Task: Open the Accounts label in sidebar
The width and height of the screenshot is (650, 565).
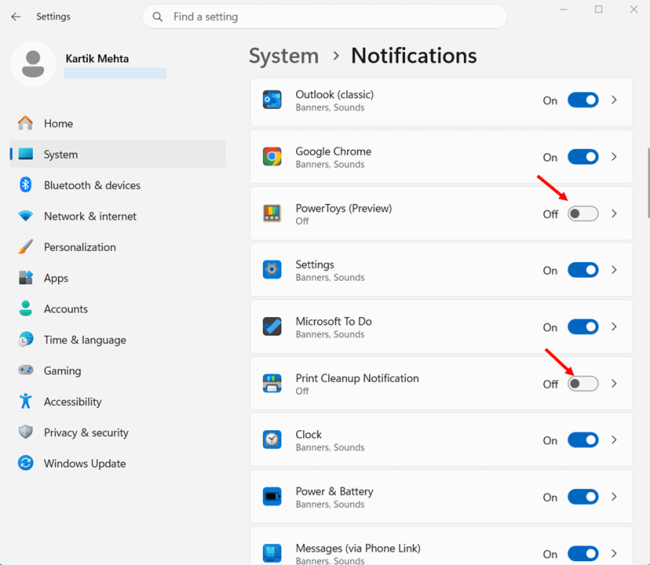Action: 65,309
